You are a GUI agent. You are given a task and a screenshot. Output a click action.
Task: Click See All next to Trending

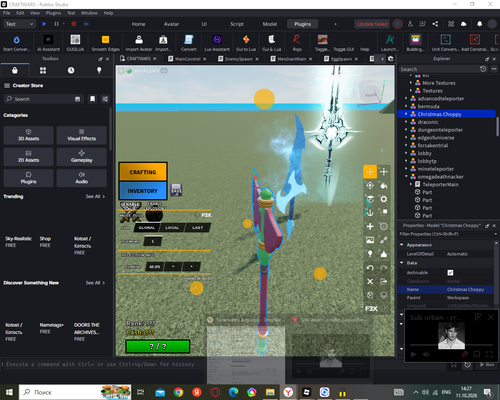[95, 196]
